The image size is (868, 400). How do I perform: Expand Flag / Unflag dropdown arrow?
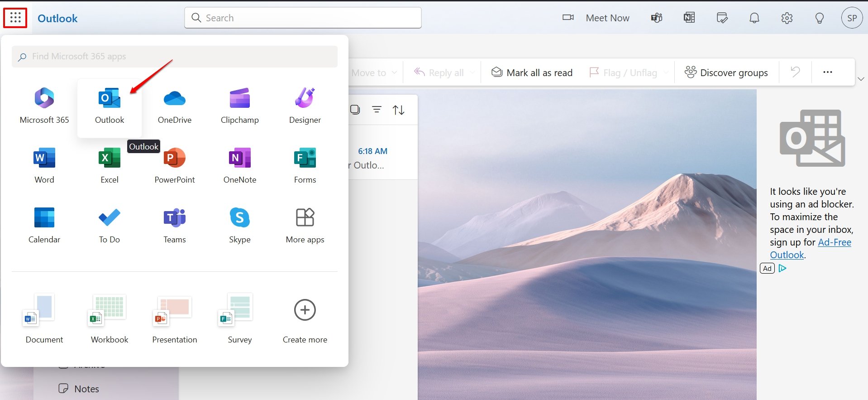(x=666, y=72)
